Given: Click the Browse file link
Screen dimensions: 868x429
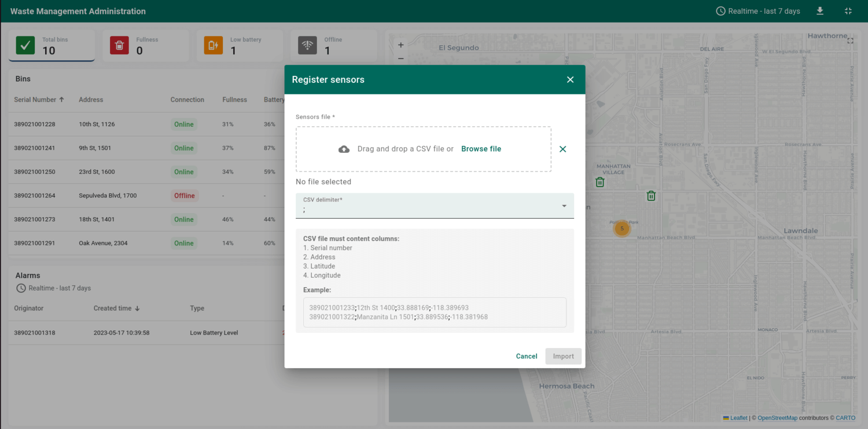Looking at the screenshot, I should point(481,149).
